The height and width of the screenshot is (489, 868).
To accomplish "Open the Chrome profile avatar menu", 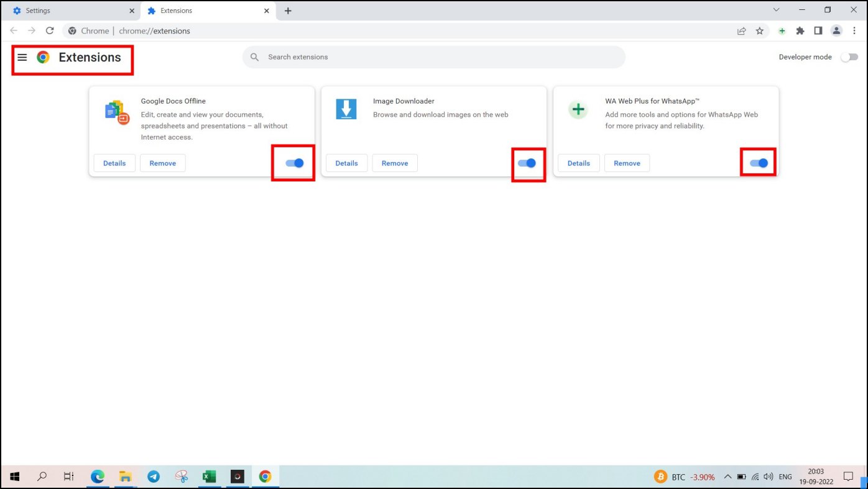I will (x=837, y=30).
